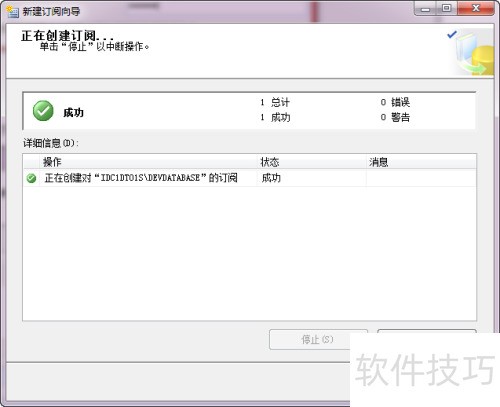The image size is (500, 407).
Task: Maximize the 新建订阅向导 window
Action: pos(447,8)
